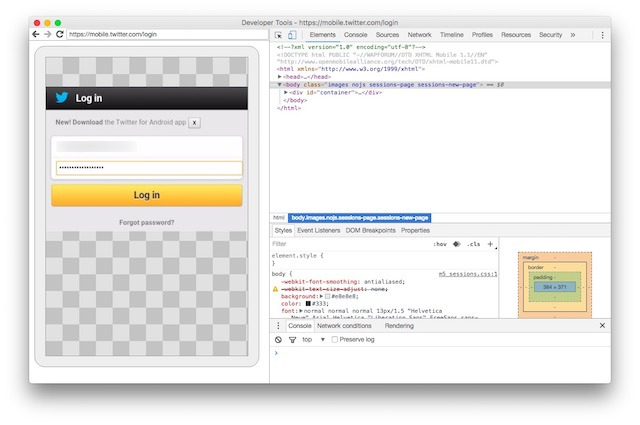Screen dimensions: 640x425
Task: Click the browser back arrow
Action: 36,34
